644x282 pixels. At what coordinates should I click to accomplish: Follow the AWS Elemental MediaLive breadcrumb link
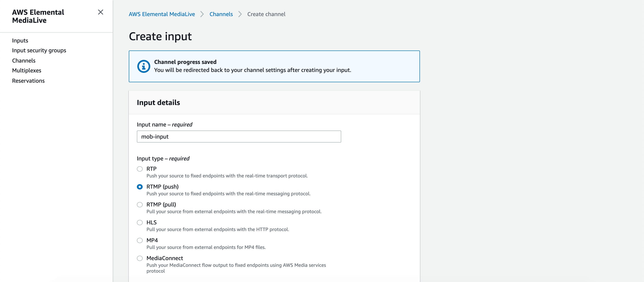[162, 14]
